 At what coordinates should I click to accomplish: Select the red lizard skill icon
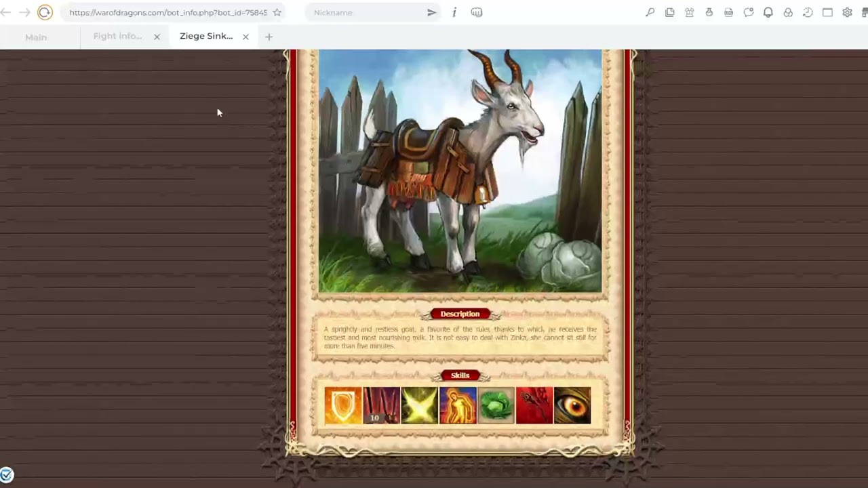(534, 405)
